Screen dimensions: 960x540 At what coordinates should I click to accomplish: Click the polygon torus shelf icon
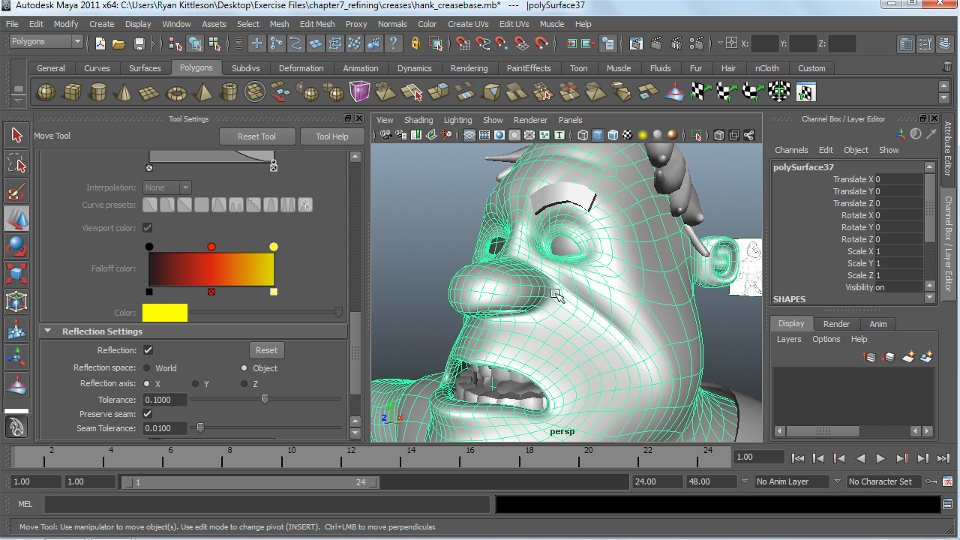[x=176, y=93]
